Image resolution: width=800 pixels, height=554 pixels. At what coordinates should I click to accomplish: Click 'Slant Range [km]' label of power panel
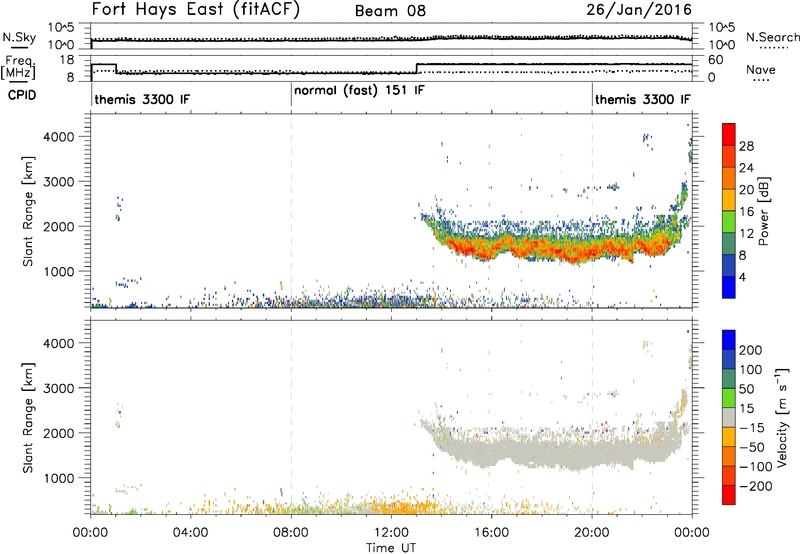(x=28, y=211)
